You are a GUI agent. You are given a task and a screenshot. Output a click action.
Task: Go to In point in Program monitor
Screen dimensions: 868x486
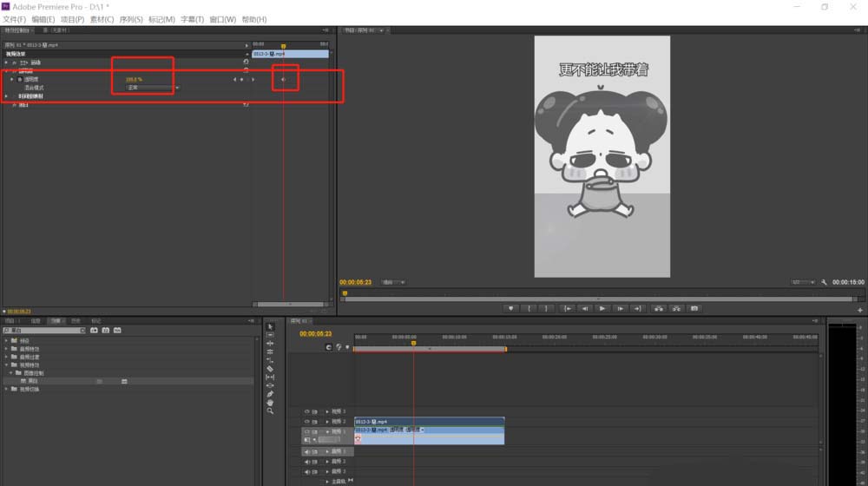point(567,308)
